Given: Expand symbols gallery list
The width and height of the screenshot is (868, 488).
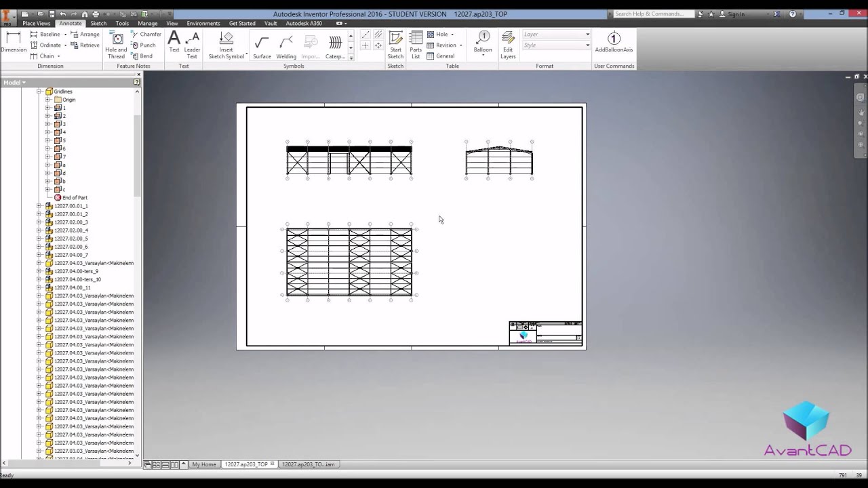Looking at the screenshot, I should click(x=351, y=58).
